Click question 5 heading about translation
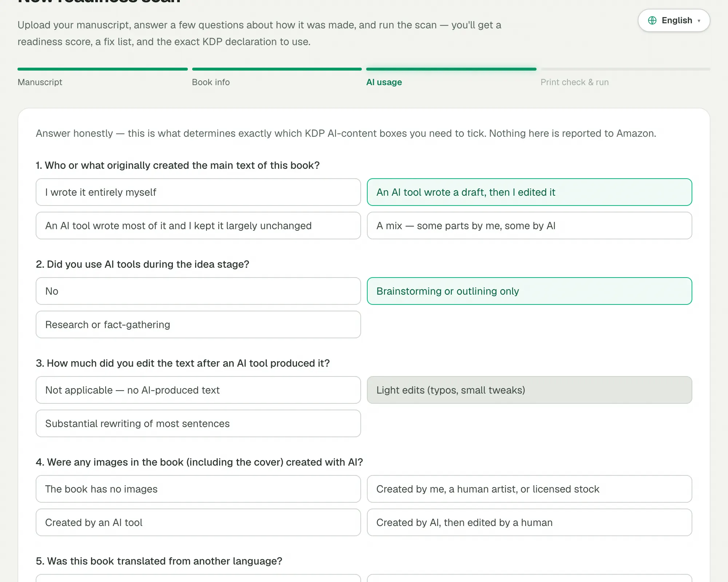Image resolution: width=728 pixels, height=582 pixels. [159, 561]
